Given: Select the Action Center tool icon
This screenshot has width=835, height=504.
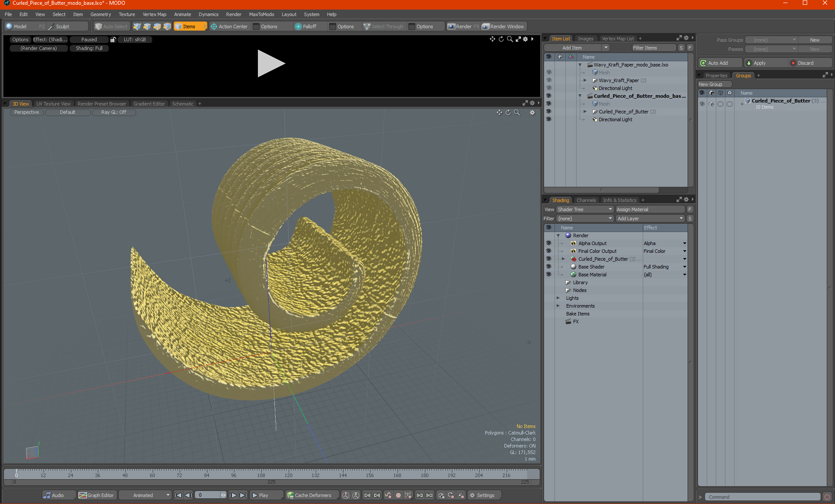Looking at the screenshot, I should (214, 27).
